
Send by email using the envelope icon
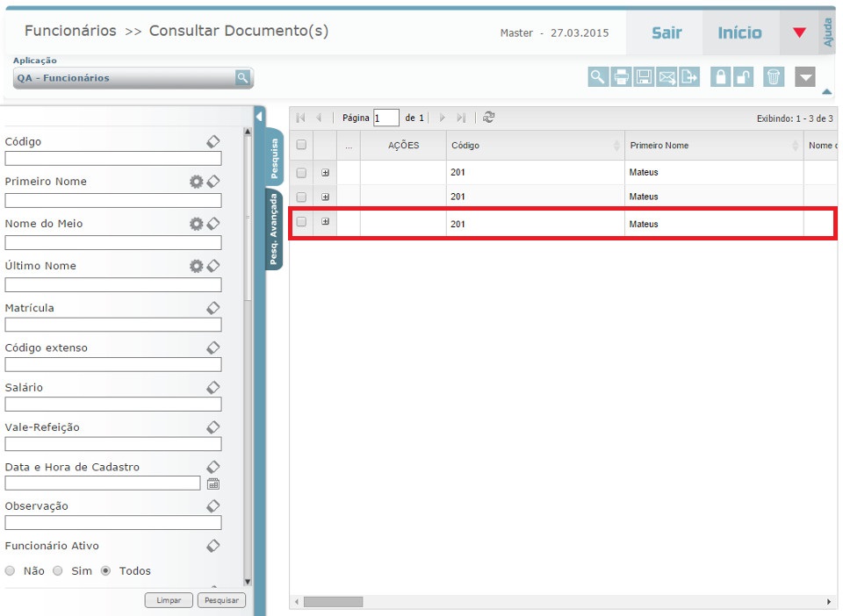(666, 77)
